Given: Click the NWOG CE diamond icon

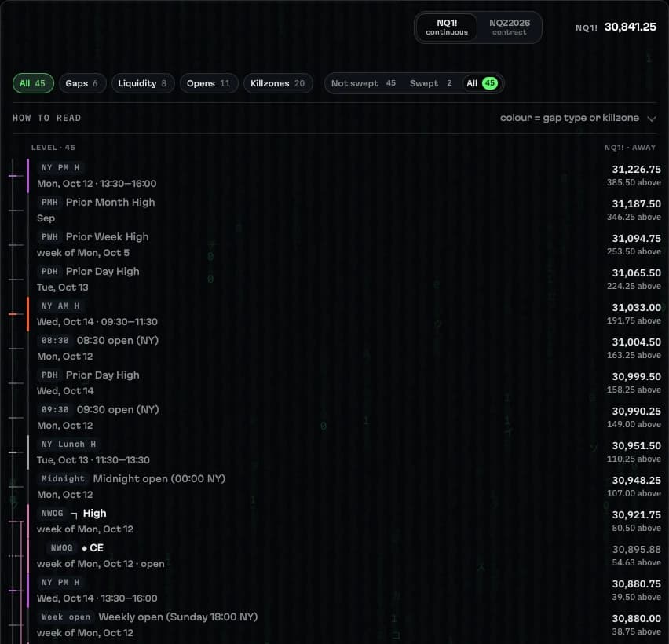Looking at the screenshot, I should pos(84,548).
